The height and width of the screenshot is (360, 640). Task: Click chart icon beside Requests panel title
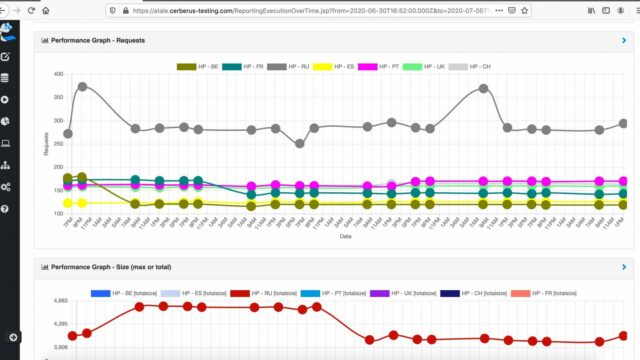45,40
